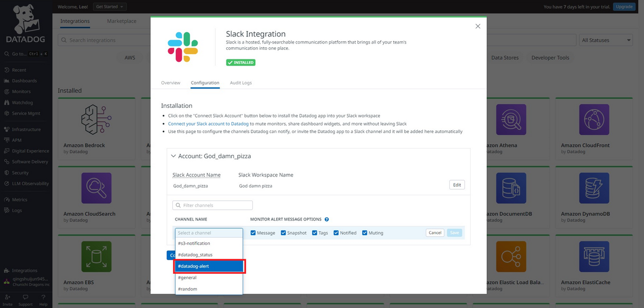644x308 pixels.
Task: Open Logs in the left sidebar
Action: coord(17,210)
